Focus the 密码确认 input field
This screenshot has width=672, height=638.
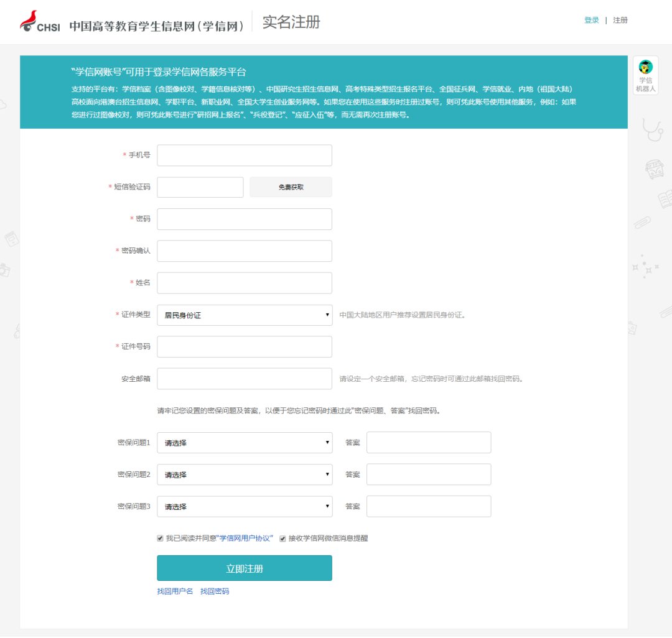245,251
